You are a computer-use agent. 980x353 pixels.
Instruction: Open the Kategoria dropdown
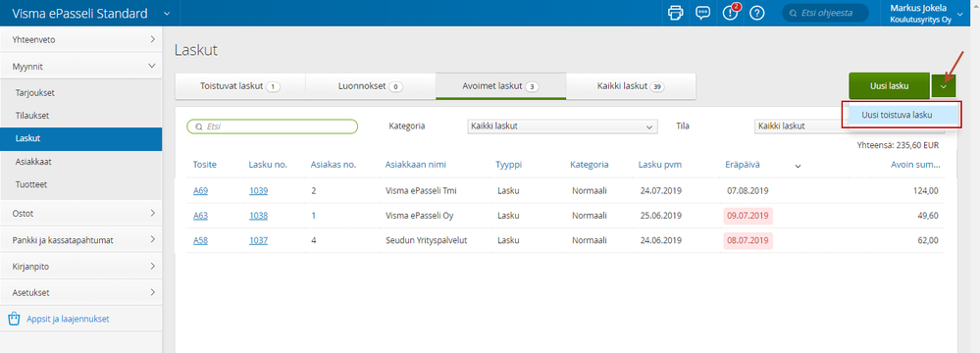tap(562, 126)
